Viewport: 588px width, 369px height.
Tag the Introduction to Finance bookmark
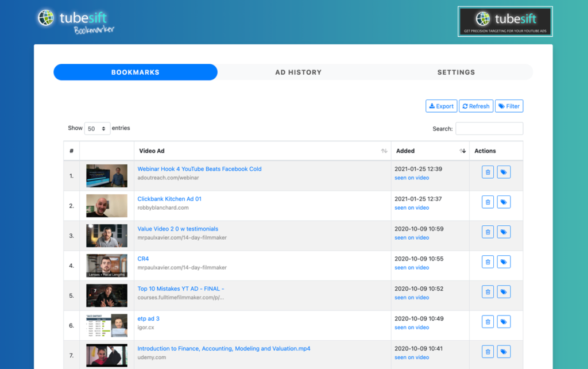click(504, 352)
